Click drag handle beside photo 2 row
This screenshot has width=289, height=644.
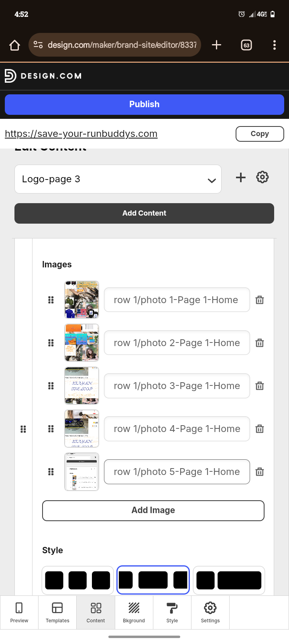pyautogui.click(x=51, y=343)
